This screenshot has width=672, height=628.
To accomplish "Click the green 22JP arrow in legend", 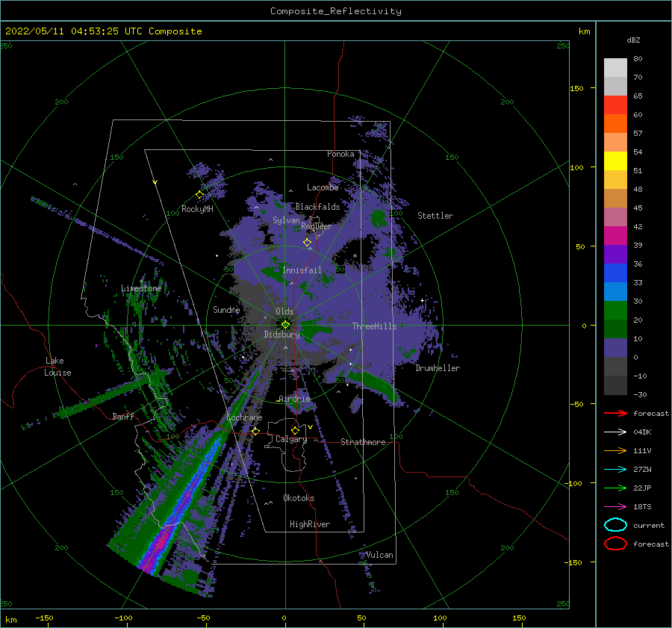I will [x=615, y=488].
